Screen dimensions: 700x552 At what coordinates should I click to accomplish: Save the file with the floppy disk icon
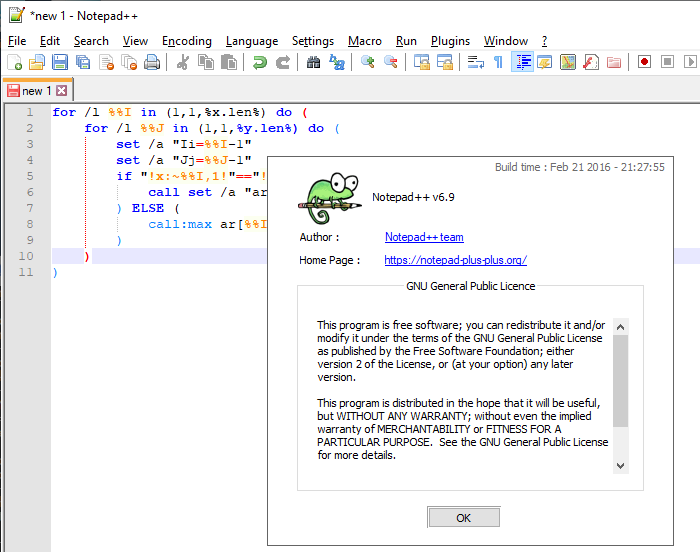click(x=60, y=62)
